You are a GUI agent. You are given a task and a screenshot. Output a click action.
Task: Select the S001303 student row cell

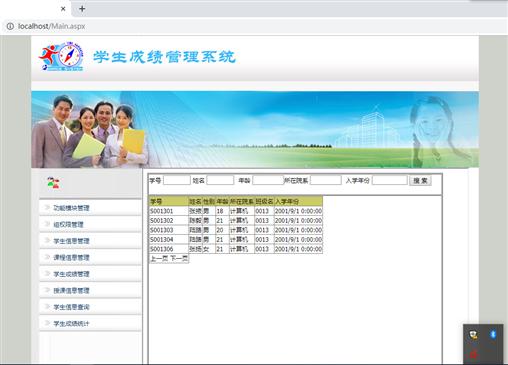(x=169, y=230)
